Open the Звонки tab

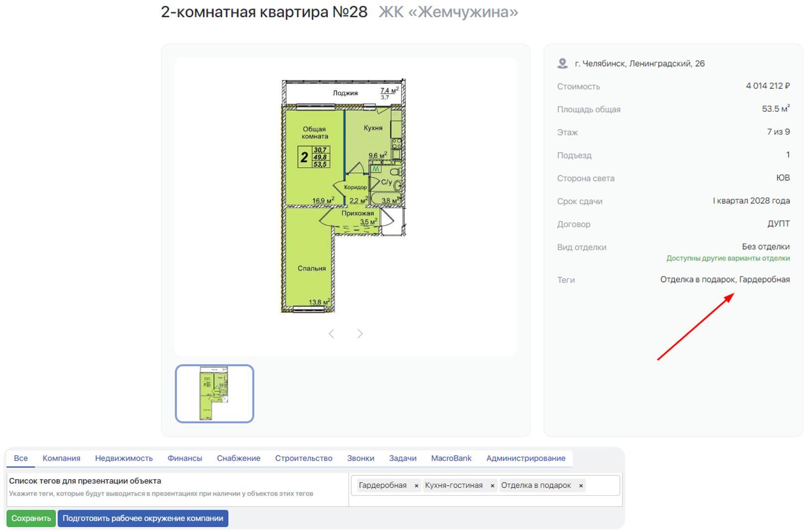coord(360,458)
